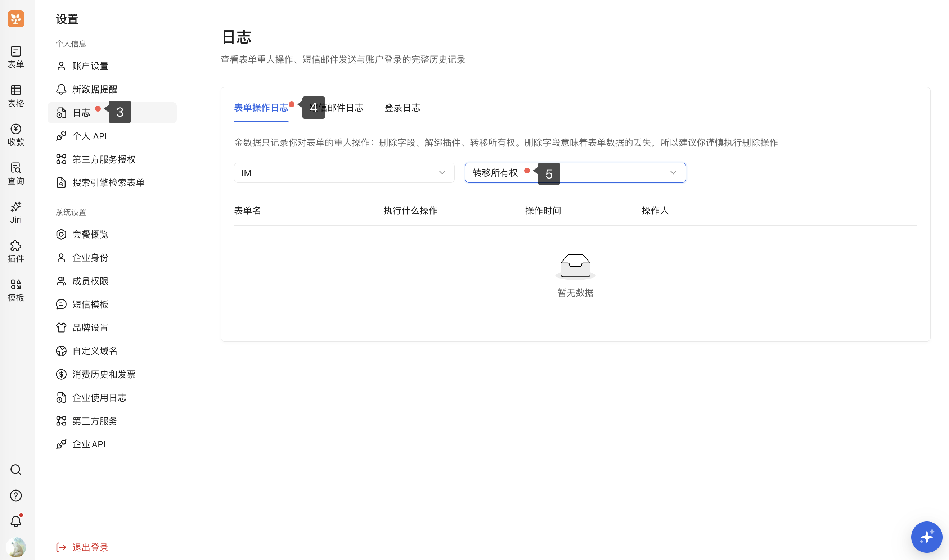Open the 收款 payments section
949x560 pixels.
16,135
